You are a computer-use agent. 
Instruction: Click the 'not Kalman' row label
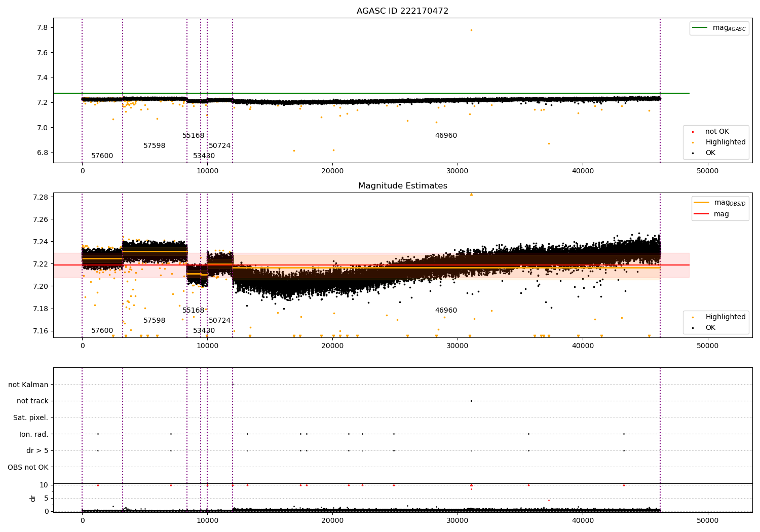click(28, 385)
